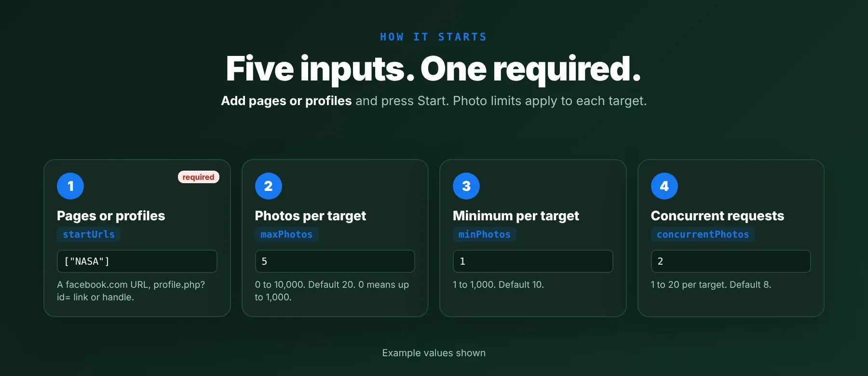Click the HOW IT STARTS label
868x376 pixels.
click(434, 37)
